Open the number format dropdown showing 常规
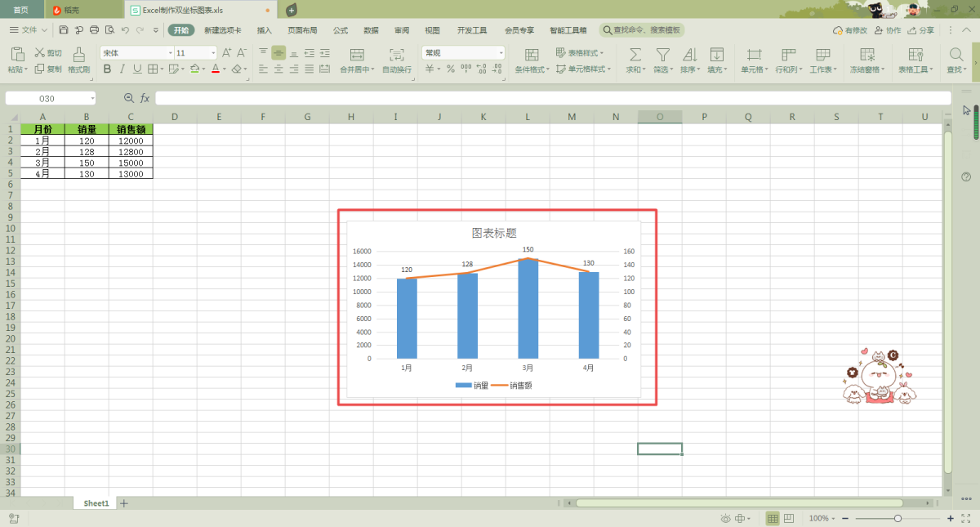980x527 pixels. [x=463, y=52]
